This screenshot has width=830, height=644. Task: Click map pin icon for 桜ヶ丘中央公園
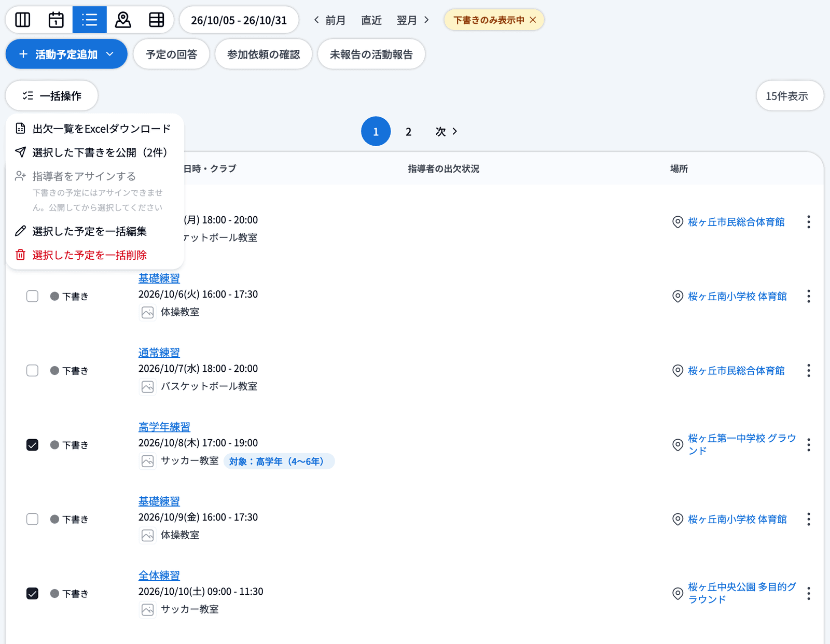pos(677,593)
